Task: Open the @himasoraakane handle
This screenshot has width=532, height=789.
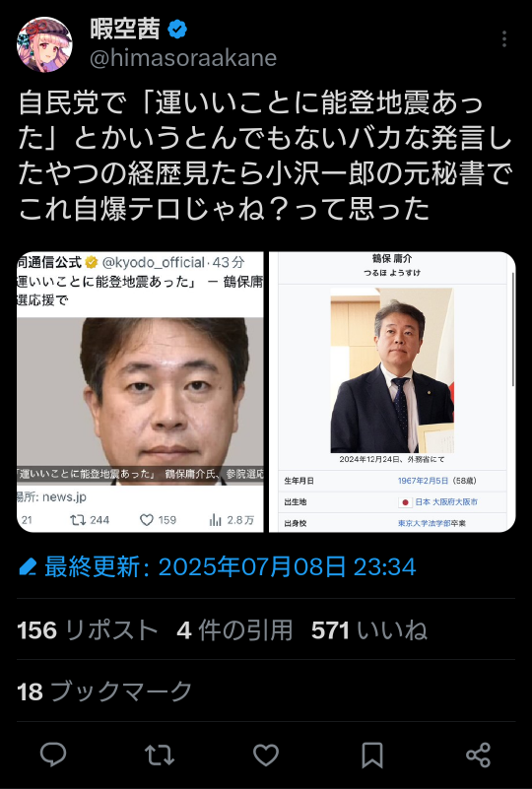Action: coord(183,58)
